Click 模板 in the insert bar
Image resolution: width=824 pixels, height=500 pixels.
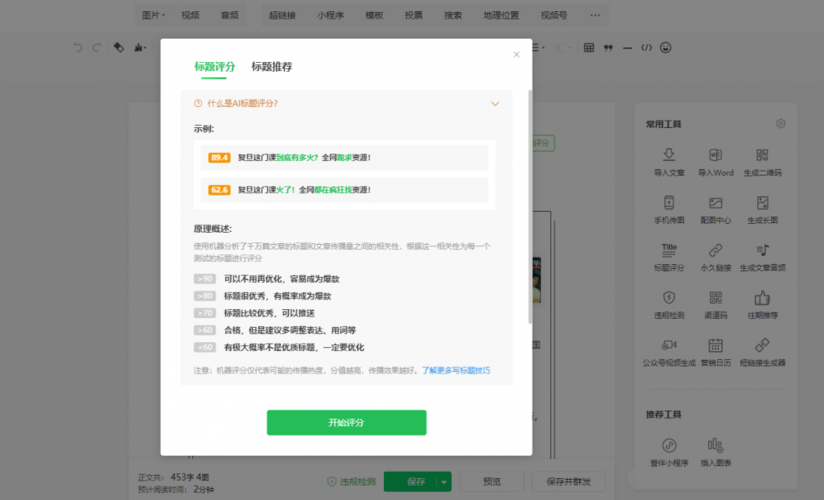pos(374,15)
